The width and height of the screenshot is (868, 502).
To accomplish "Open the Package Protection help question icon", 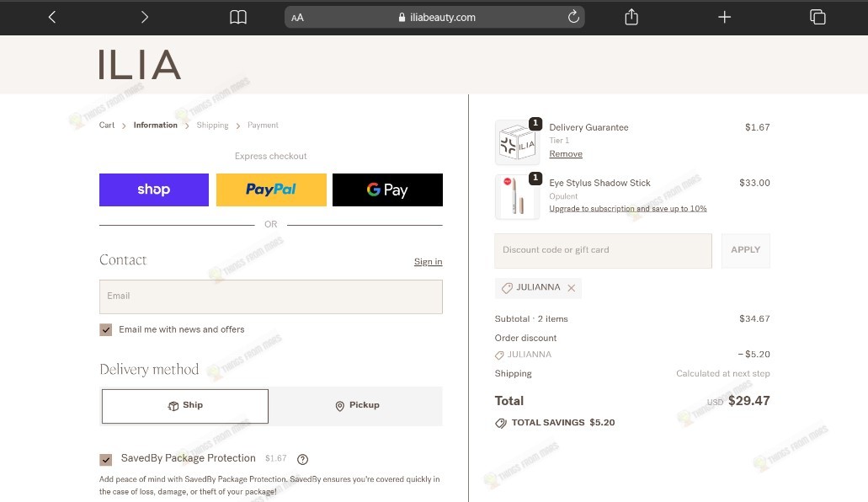I will coord(302,459).
